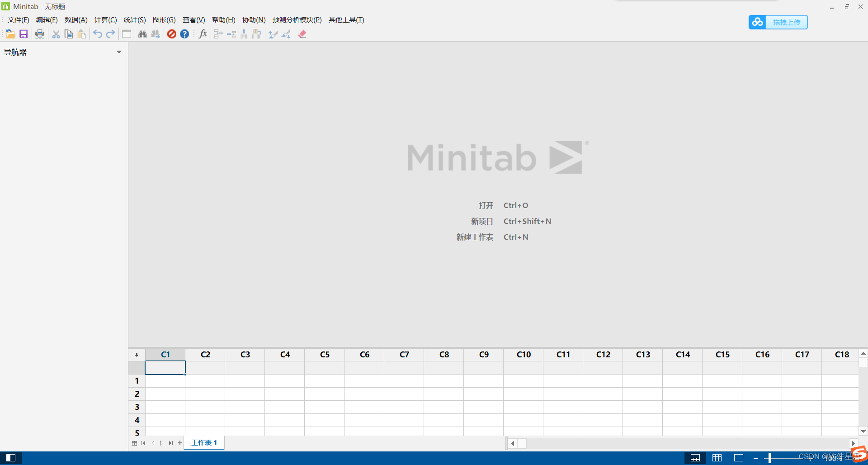Click the 新建工作表 shortcut link
The height and width of the screenshot is (465, 868).
tap(492, 237)
